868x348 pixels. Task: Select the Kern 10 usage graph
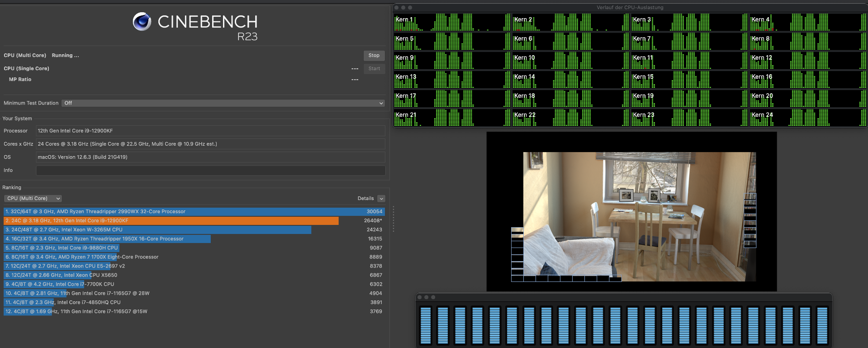coord(570,60)
